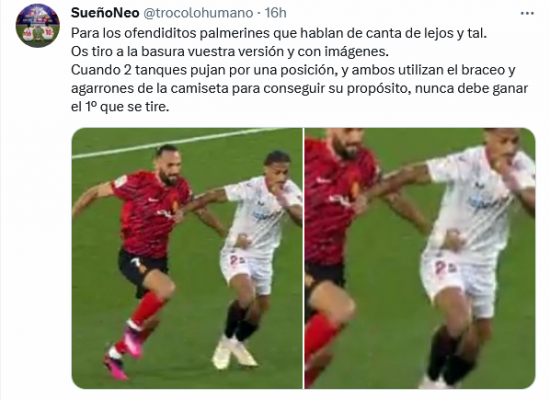Viewport: 550px width, 400px height.
Task: Open the tweet via the 16h timestamp
Action: (x=276, y=13)
